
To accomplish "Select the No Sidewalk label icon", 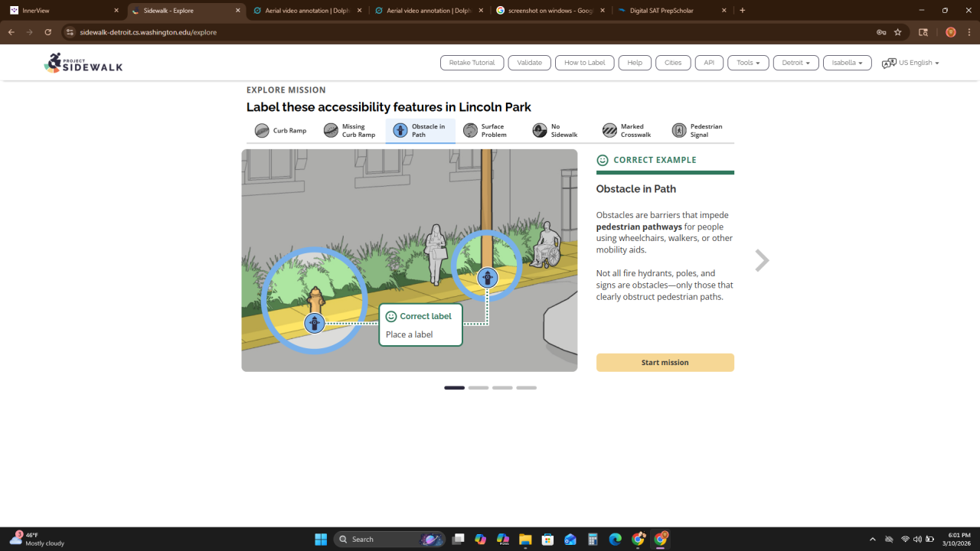I will pyautogui.click(x=540, y=131).
